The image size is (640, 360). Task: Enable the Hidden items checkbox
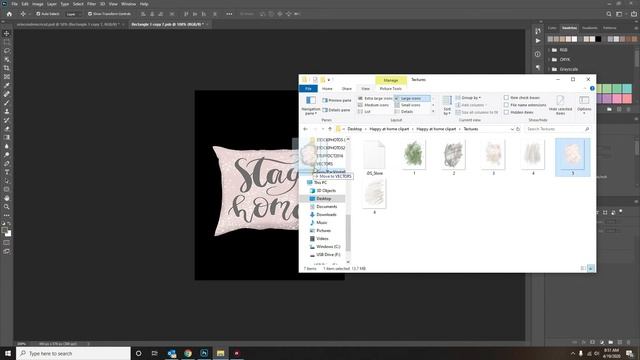506,112
